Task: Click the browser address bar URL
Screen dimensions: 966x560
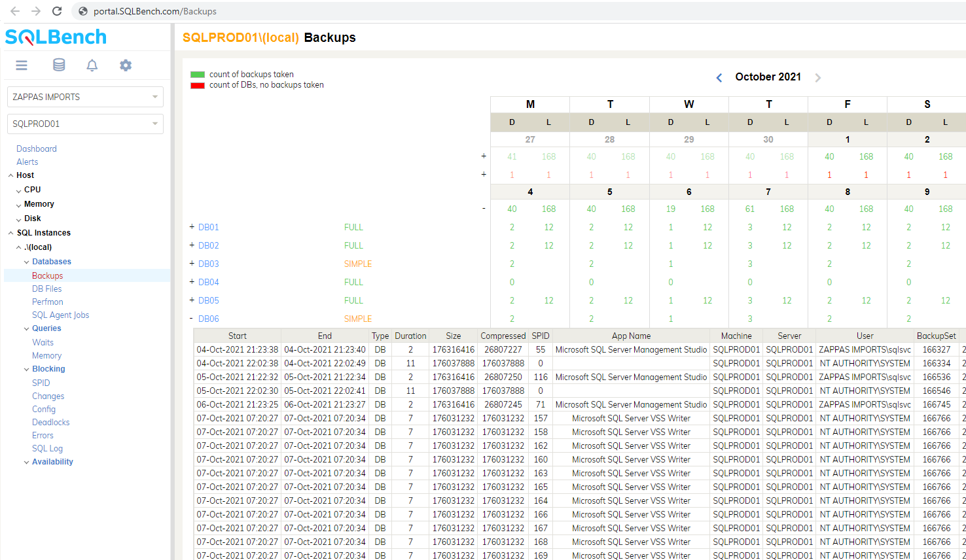Action: click(155, 11)
